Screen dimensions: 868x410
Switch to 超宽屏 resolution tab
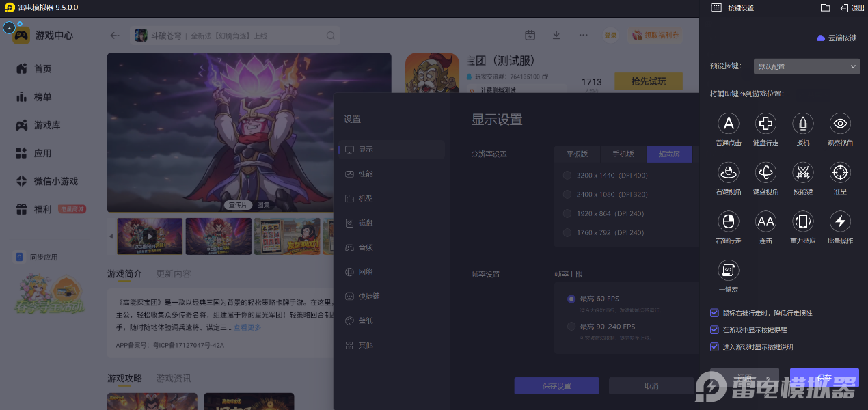click(x=669, y=154)
